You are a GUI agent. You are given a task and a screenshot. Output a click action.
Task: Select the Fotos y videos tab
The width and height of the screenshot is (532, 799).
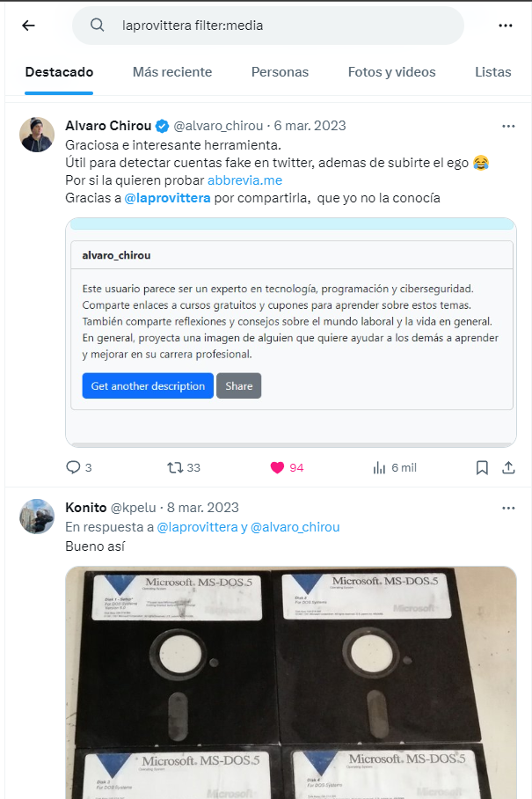pos(391,72)
